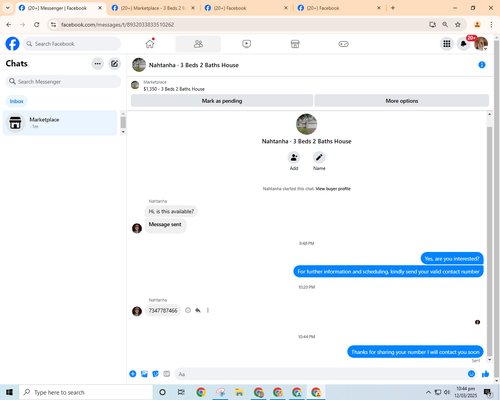Open the Marketplace storefront icon in top navigation
Viewport: 500px width, 400px height.
pos(295,44)
